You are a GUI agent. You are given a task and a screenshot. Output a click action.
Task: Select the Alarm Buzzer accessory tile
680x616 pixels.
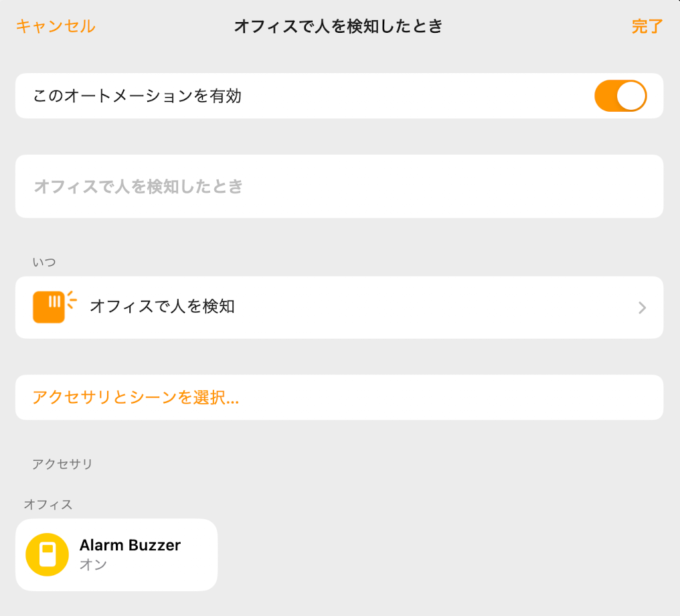[116, 554]
